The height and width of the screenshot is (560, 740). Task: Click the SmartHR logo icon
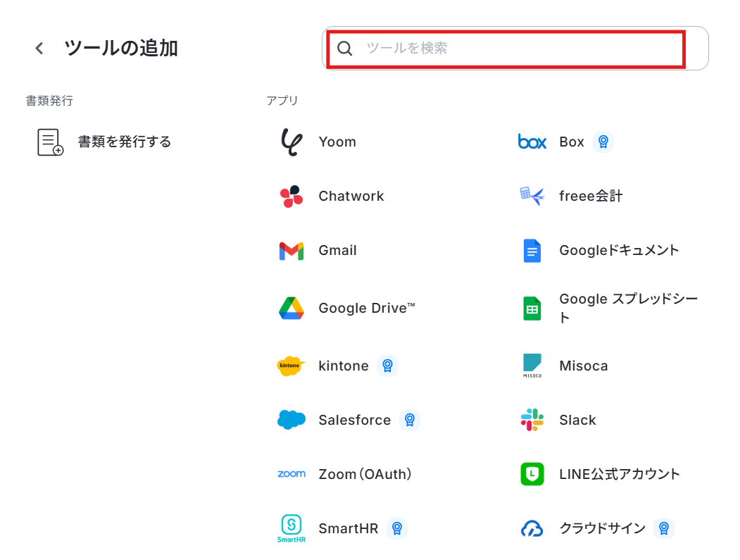pyautogui.click(x=291, y=528)
